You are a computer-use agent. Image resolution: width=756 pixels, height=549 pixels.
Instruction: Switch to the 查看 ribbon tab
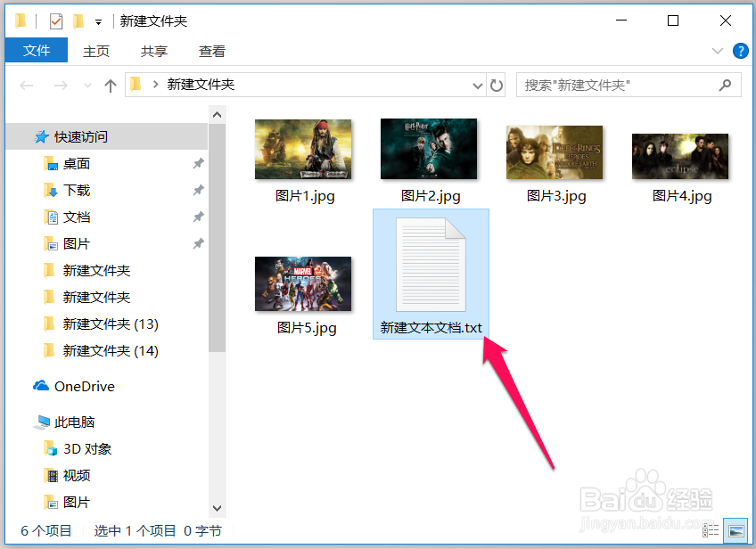pyautogui.click(x=211, y=51)
